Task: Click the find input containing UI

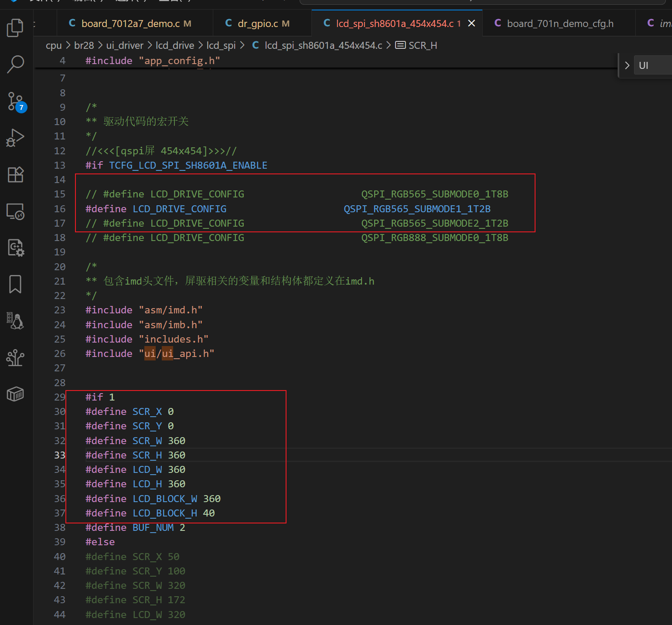Action: click(x=653, y=65)
